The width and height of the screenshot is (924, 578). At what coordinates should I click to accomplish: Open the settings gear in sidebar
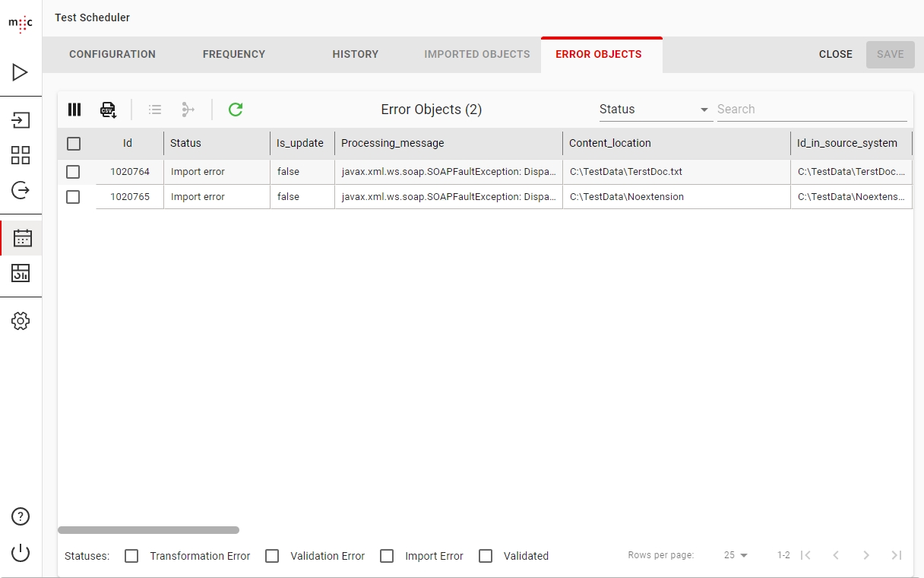[x=21, y=321]
